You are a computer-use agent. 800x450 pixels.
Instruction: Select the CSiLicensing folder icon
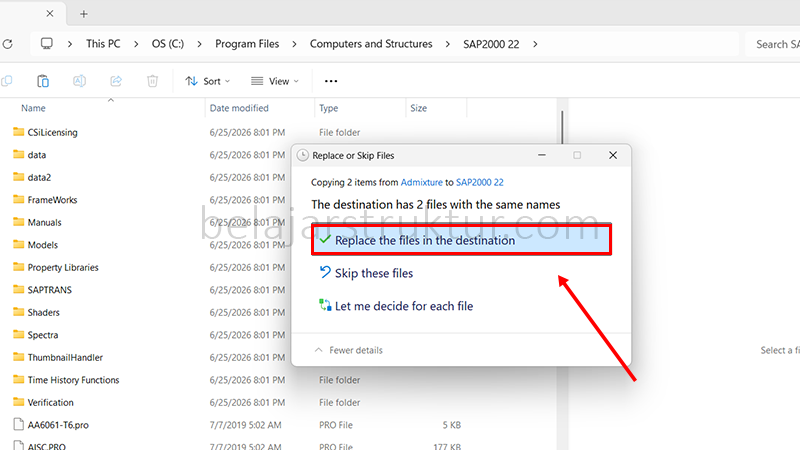pyautogui.click(x=19, y=132)
